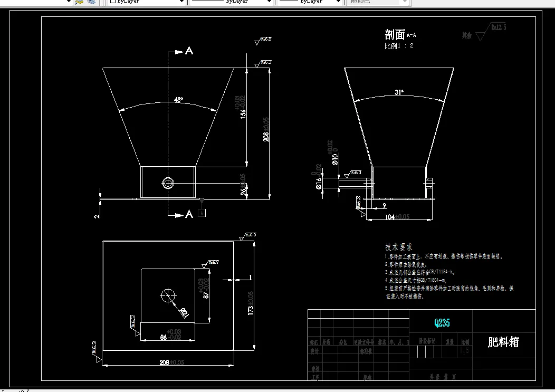Select the Ø16 diameter dimension

click(x=319, y=183)
